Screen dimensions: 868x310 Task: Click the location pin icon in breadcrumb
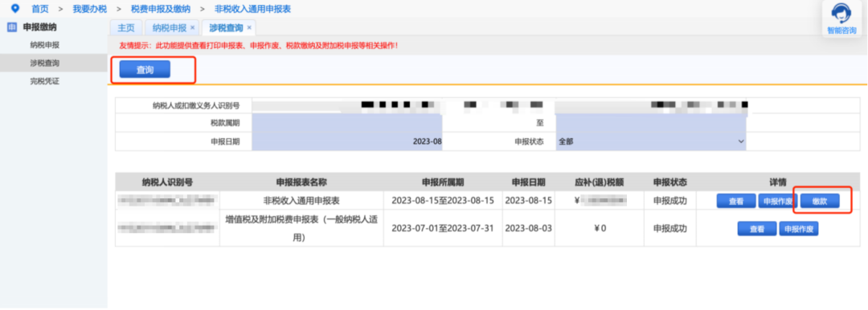pos(15,8)
